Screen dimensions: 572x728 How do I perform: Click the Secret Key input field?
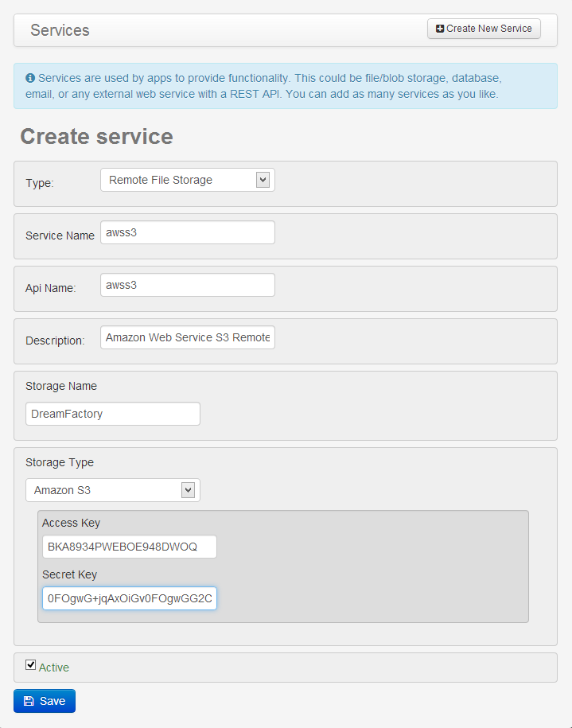[130, 598]
